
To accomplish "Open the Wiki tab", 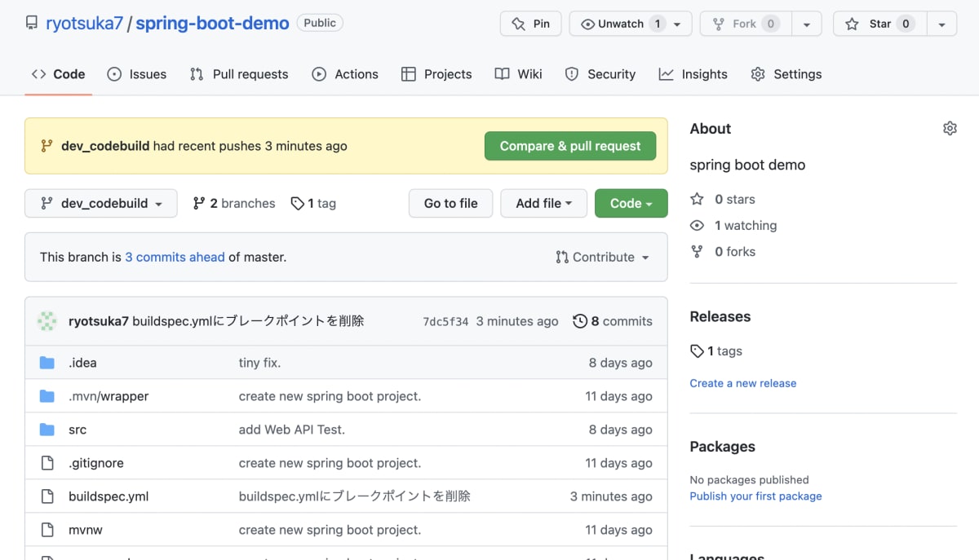I will pyautogui.click(x=518, y=74).
